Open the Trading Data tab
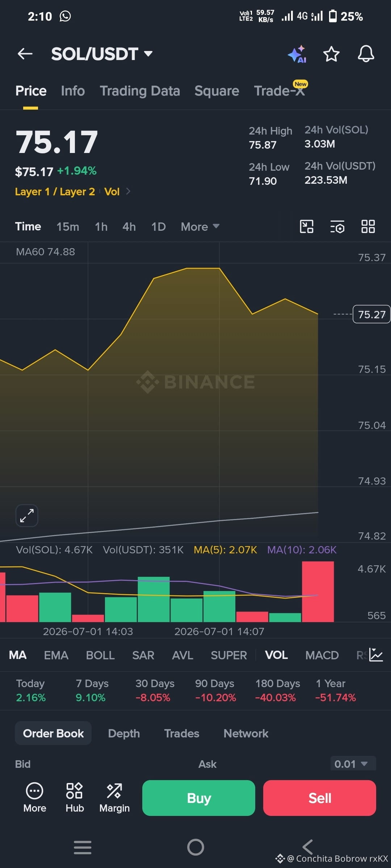 pyautogui.click(x=140, y=91)
